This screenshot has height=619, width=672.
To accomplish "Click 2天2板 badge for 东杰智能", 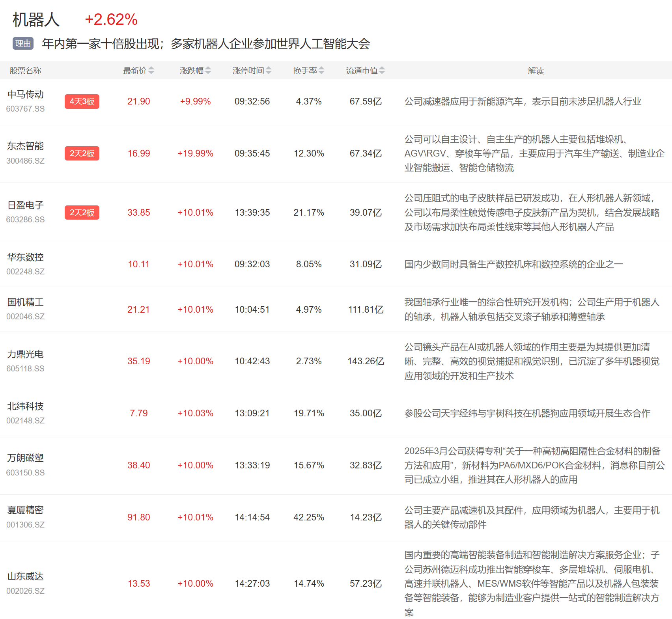I will coord(82,153).
